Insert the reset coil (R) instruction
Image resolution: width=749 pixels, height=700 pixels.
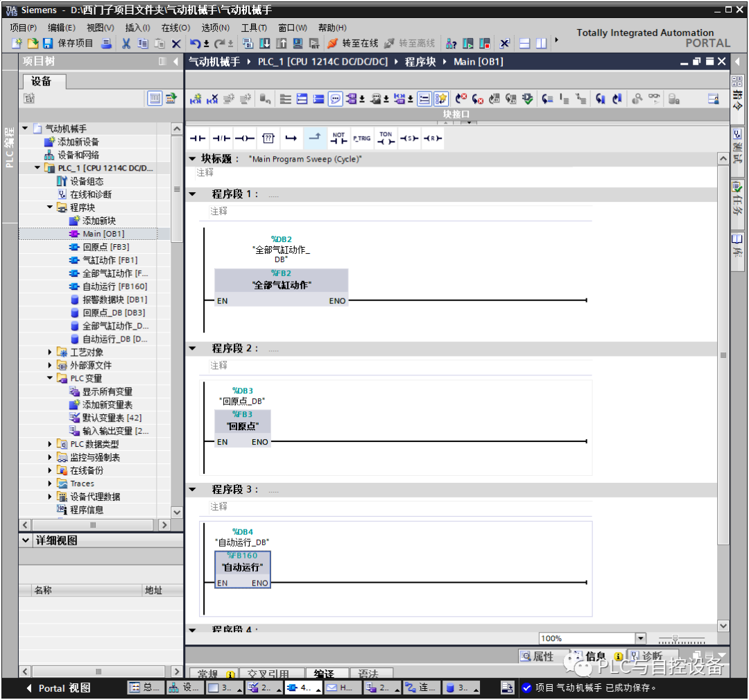(x=432, y=139)
